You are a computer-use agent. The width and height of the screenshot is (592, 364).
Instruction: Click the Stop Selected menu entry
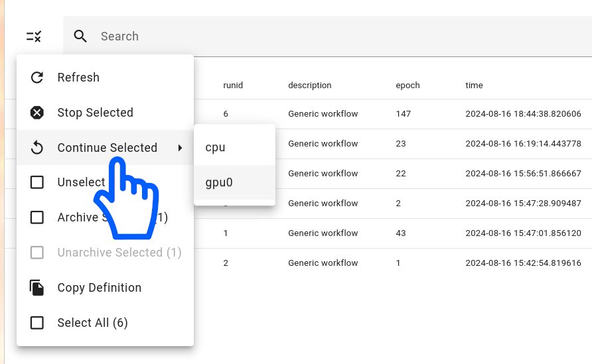[95, 113]
